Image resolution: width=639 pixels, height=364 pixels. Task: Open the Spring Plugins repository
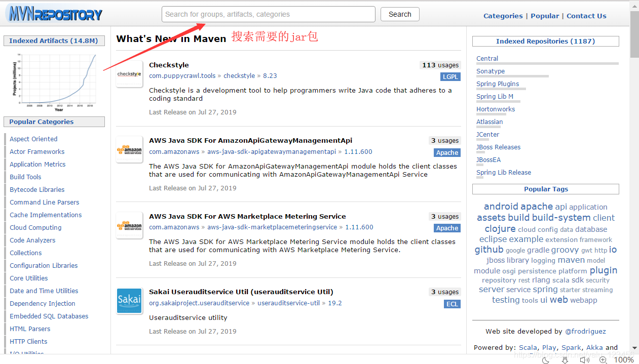(498, 84)
